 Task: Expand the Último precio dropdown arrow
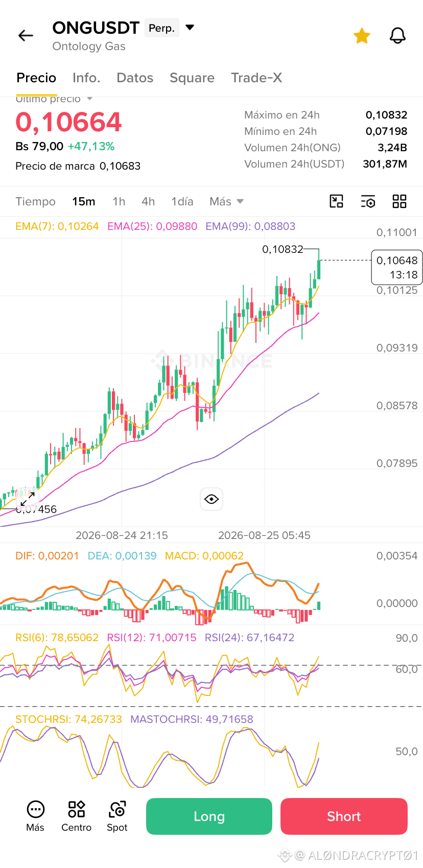[89, 99]
